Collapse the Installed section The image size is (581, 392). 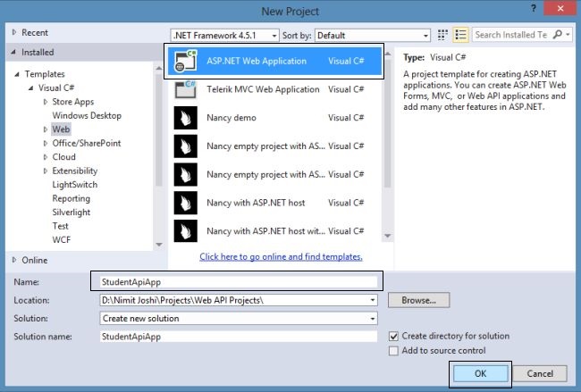pyautogui.click(x=13, y=52)
